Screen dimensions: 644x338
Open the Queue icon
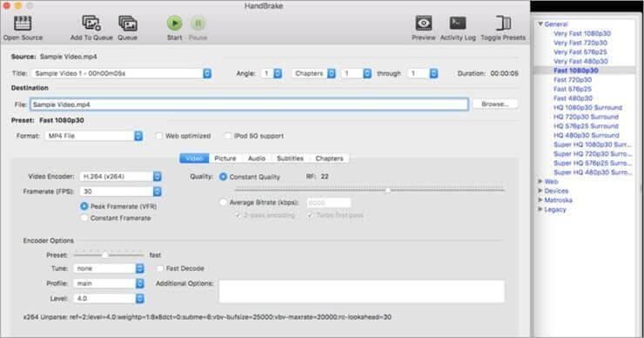point(128,24)
